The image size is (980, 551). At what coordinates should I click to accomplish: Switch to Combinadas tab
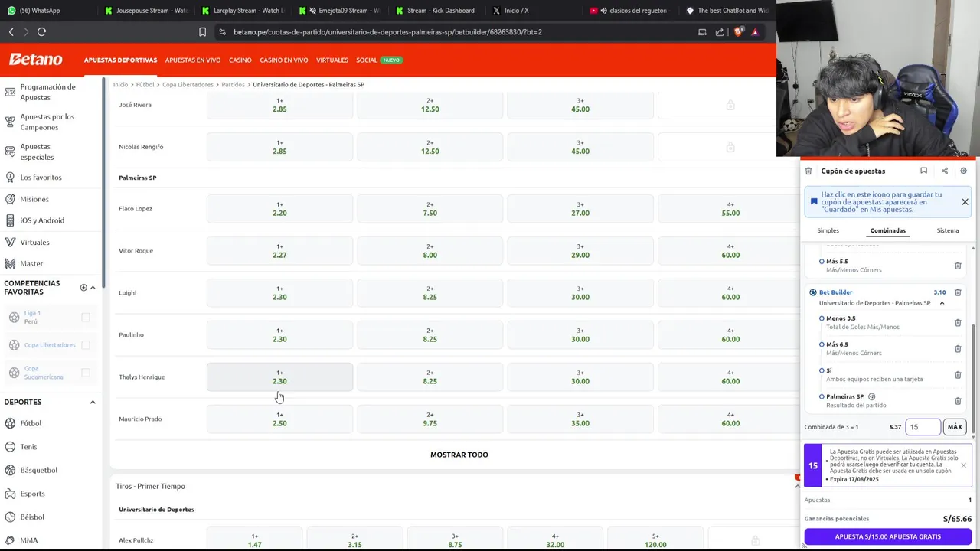coord(887,230)
